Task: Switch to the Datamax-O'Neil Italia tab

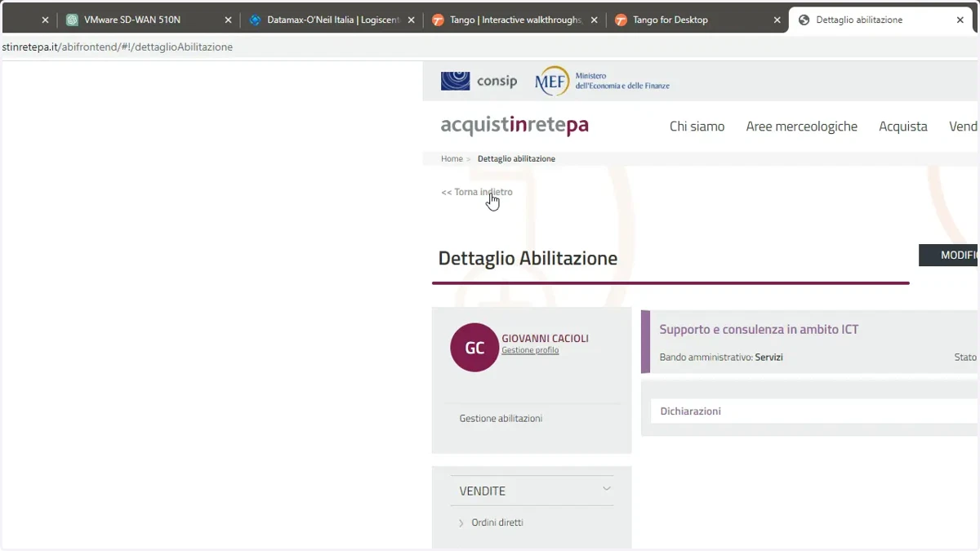Action: pos(332,20)
